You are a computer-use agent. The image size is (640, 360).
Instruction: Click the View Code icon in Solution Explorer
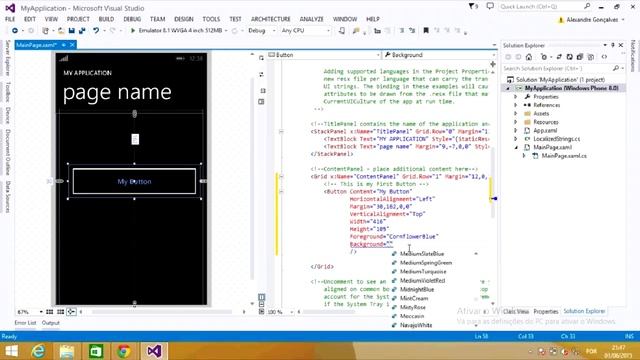point(604,57)
